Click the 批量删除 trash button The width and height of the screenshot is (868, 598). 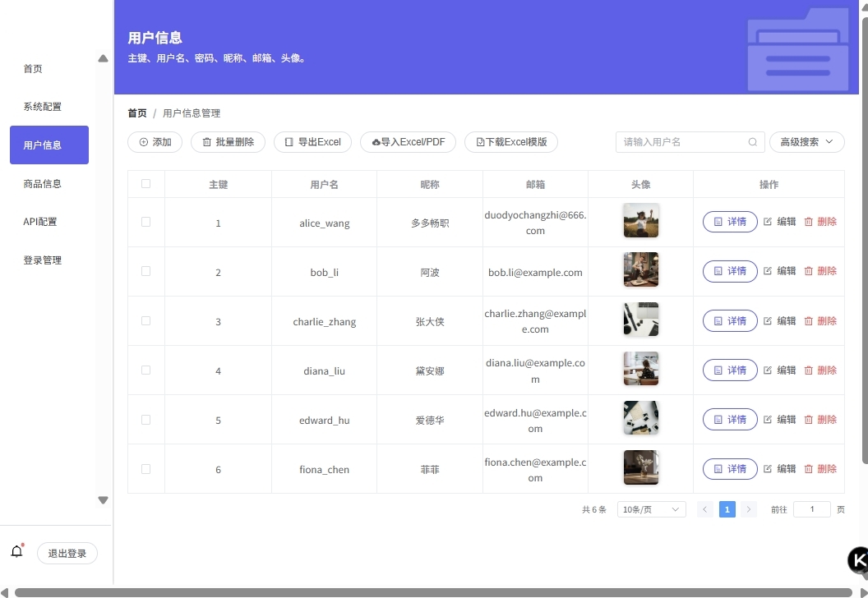[228, 142]
